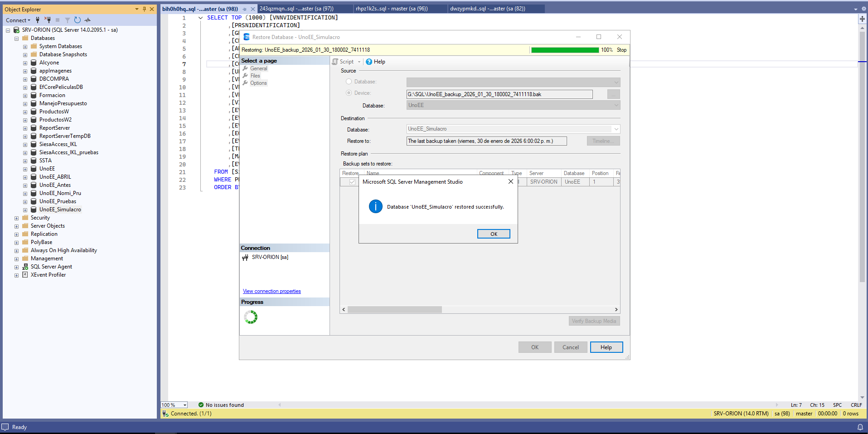This screenshot has height=434, width=868.
Task: Click the notification bell in status bar
Action: (x=860, y=427)
